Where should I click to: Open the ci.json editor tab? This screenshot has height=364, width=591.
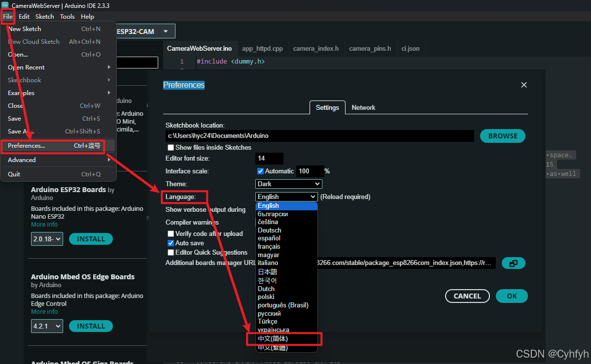(x=411, y=49)
